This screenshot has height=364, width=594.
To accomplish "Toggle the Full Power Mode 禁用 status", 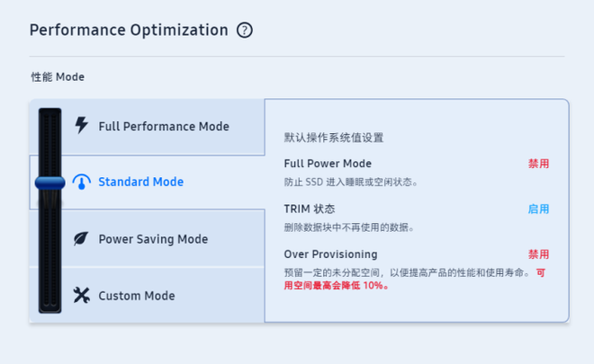I will [538, 164].
